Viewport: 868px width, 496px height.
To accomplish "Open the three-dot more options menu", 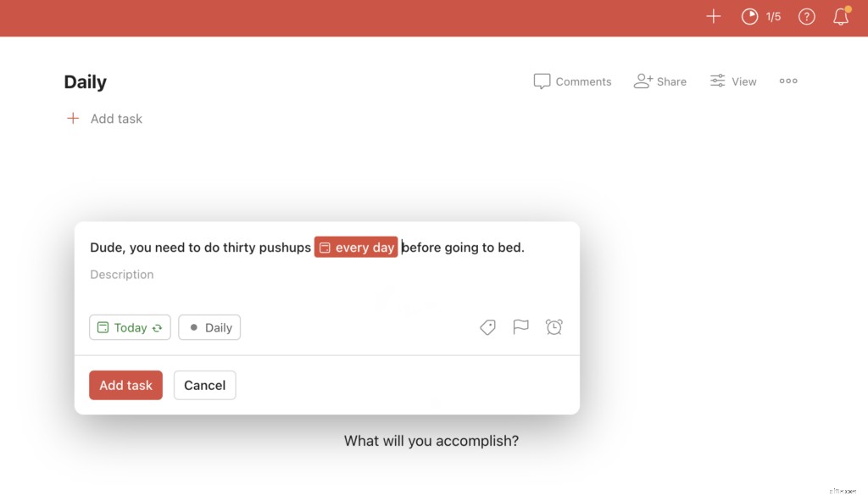I will 787,81.
